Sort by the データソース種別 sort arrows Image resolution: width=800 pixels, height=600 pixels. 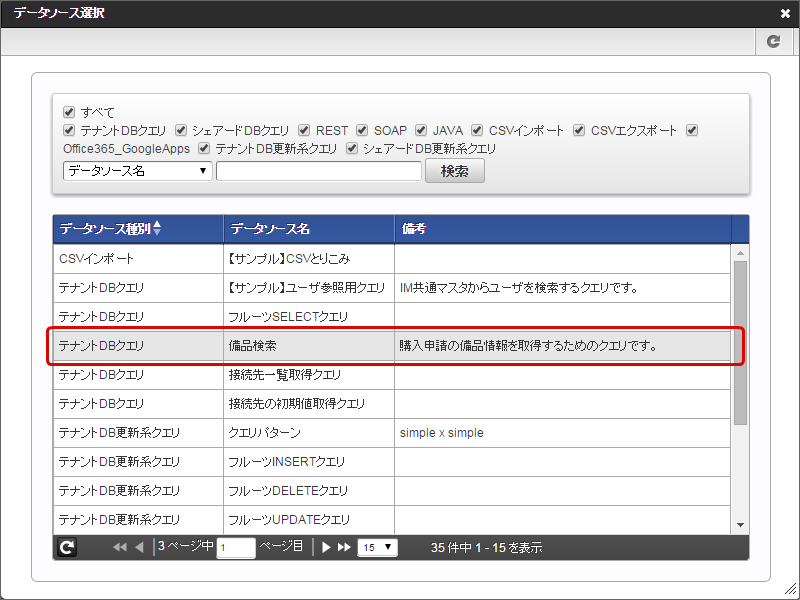tap(156, 229)
